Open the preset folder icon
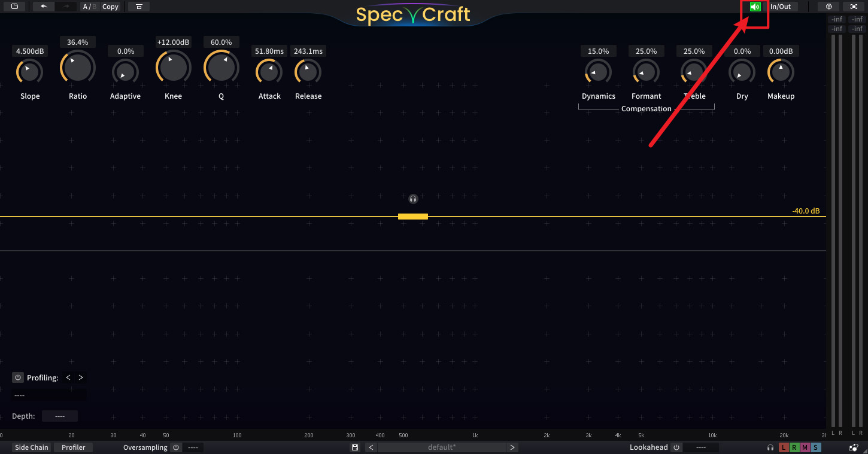 pos(14,7)
